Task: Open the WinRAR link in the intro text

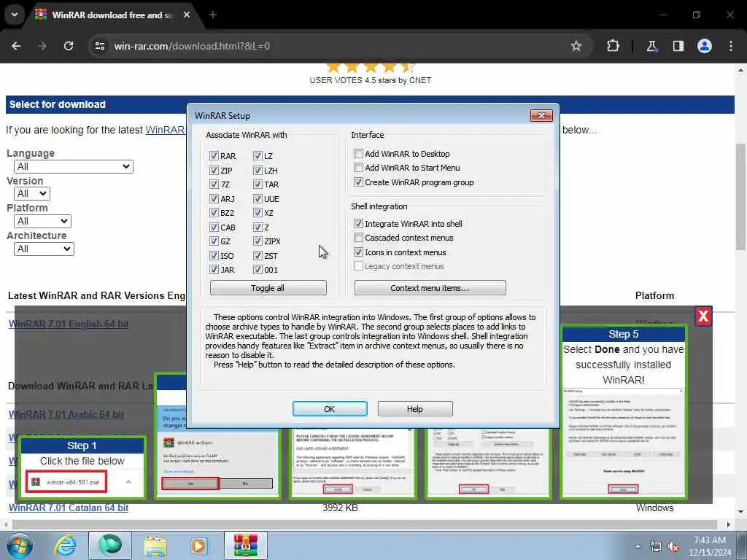Action: coord(165,130)
